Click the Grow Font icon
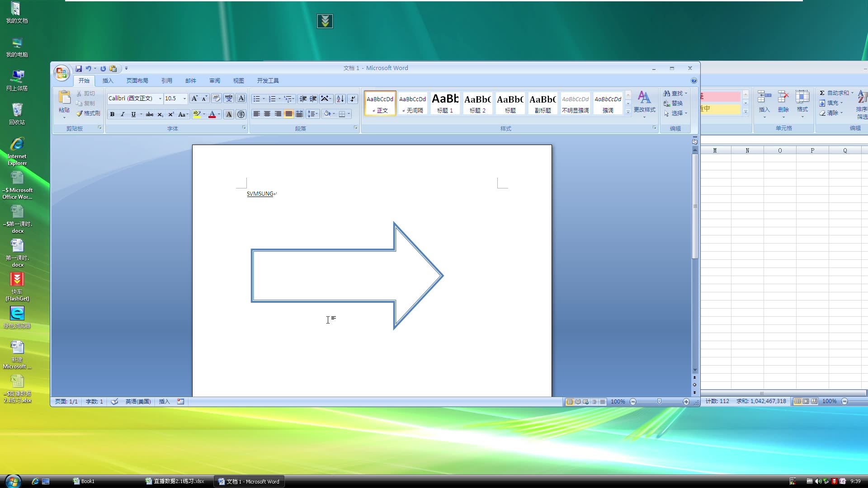 click(194, 99)
